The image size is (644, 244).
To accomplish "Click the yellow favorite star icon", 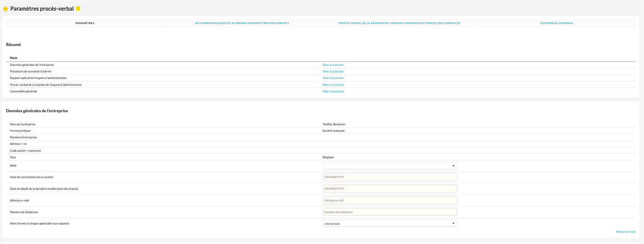I will coord(5,9).
